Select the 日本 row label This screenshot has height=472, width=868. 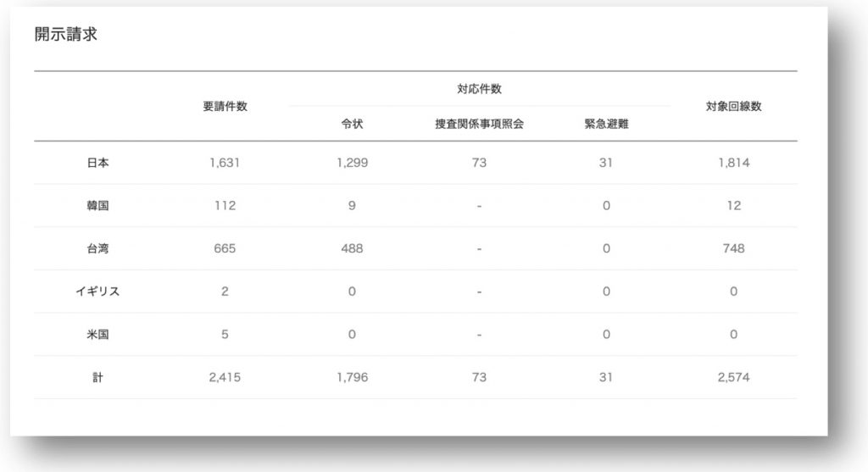[98, 163]
